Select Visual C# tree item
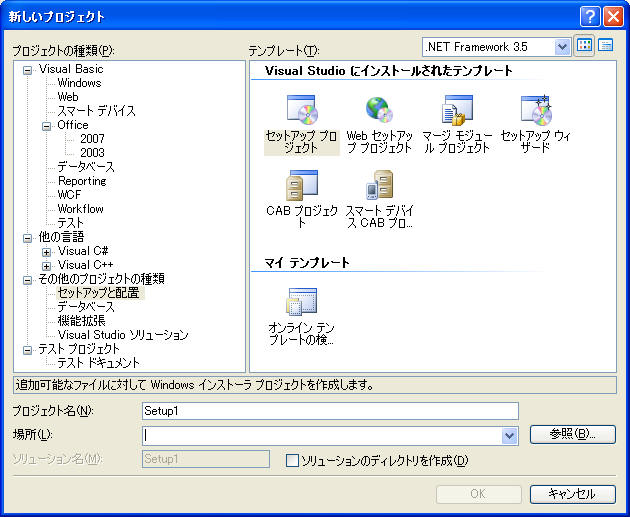This screenshot has height=517, width=630. click(x=83, y=251)
